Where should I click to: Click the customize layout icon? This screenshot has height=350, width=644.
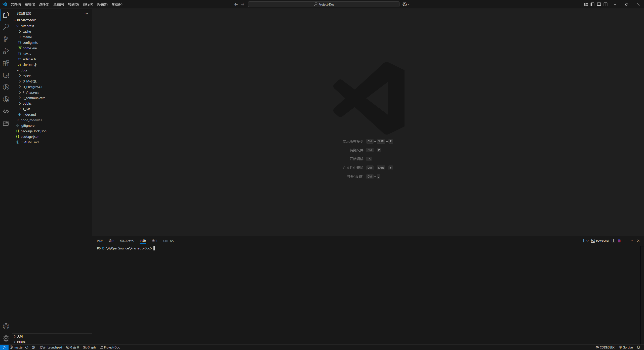click(x=586, y=4)
